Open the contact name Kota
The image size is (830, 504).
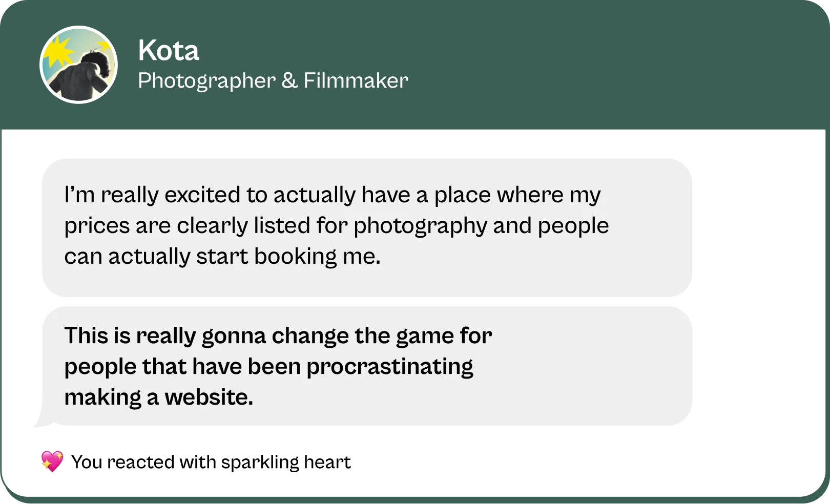click(169, 51)
